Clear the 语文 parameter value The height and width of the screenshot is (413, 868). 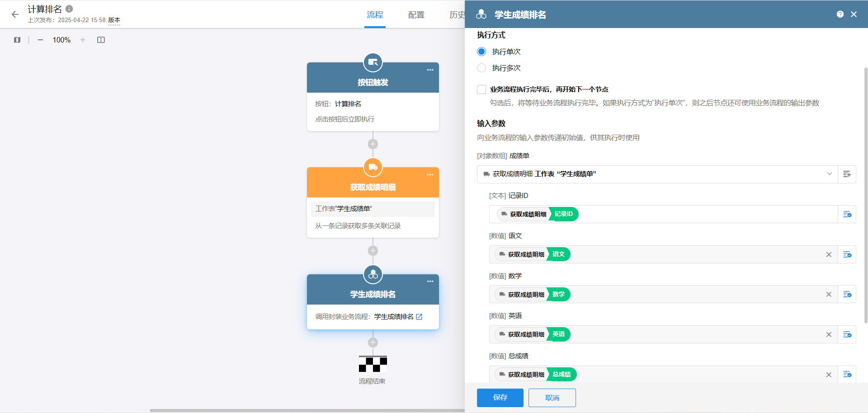[x=829, y=254]
